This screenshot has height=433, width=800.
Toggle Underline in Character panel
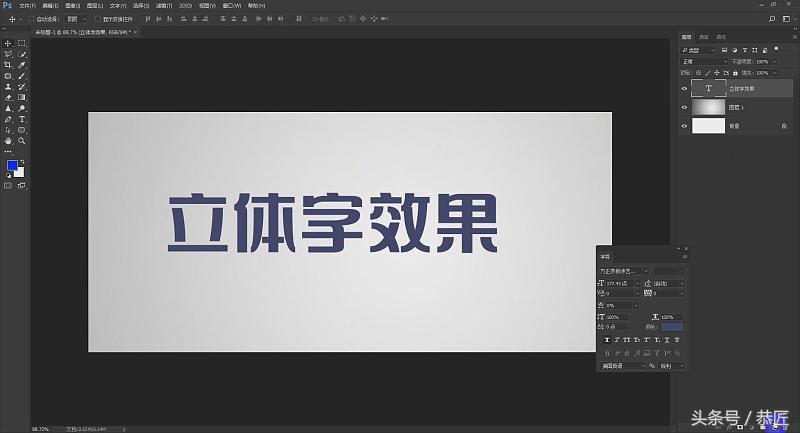pos(667,340)
